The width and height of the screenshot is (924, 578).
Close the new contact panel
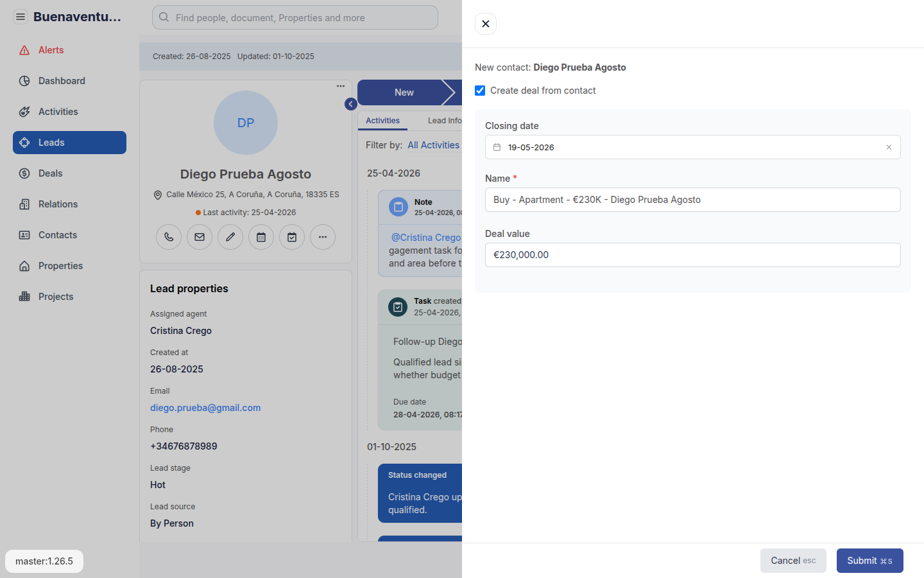click(x=486, y=24)
